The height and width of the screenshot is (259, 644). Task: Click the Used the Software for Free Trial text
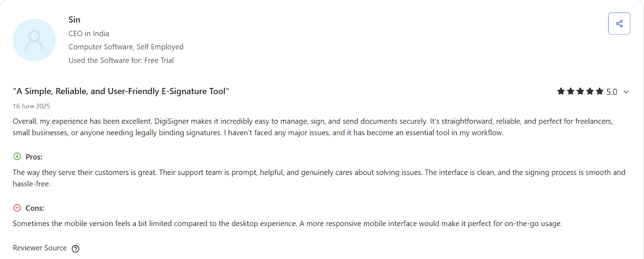[x=121, y=60]
